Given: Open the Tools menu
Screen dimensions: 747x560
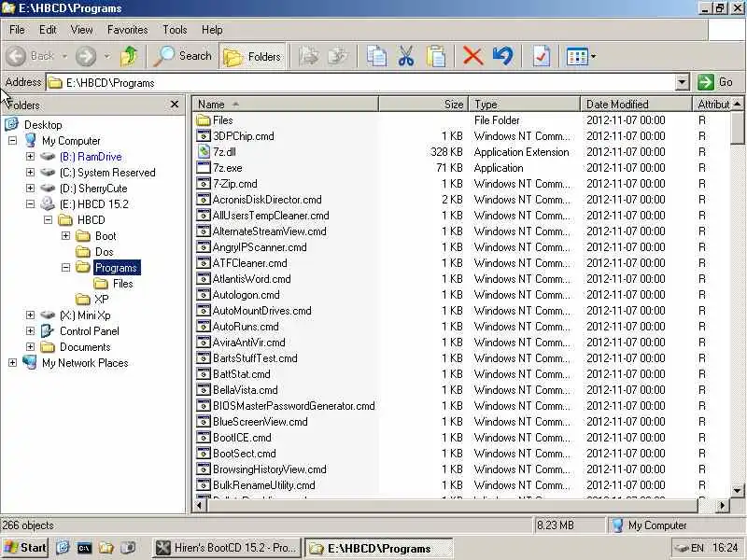Looking at the screenshot, I should click(175, 30).
